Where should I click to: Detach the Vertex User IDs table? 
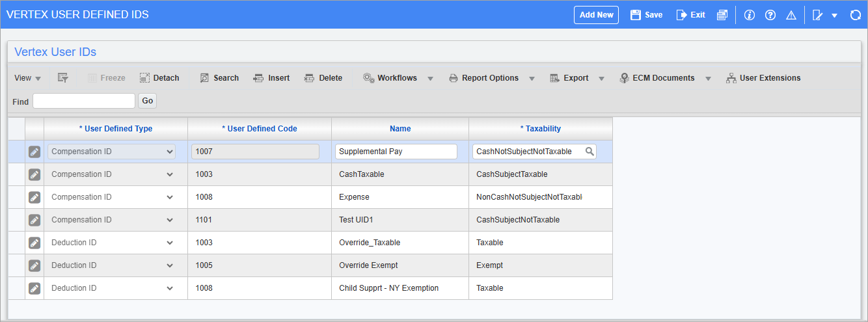[x=159, y=78]
